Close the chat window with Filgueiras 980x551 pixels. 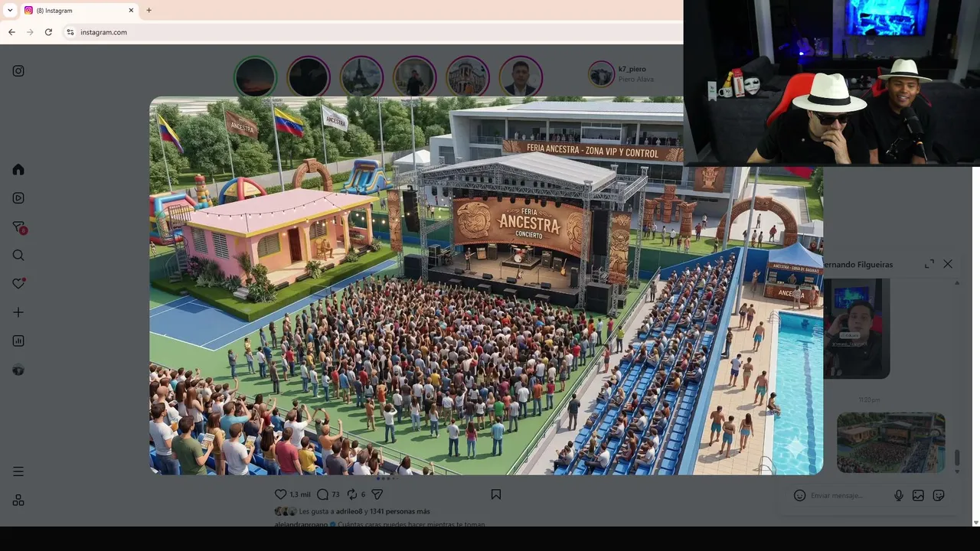(x=948, y=264)
